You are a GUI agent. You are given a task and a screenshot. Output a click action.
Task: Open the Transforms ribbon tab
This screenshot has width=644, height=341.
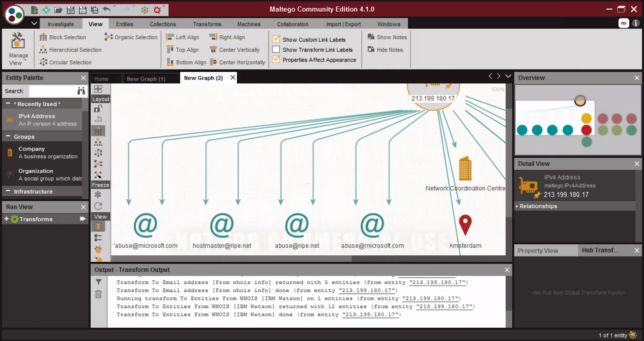207,24
